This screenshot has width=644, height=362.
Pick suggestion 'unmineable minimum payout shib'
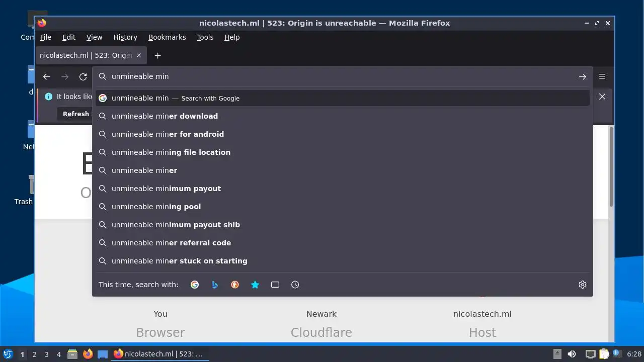click(x=342, y=225)
